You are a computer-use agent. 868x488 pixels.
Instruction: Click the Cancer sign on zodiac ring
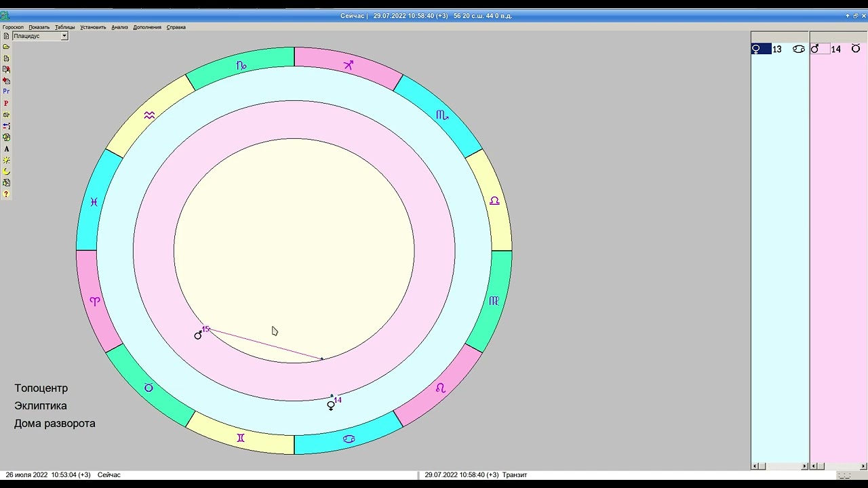pos(349,439)
